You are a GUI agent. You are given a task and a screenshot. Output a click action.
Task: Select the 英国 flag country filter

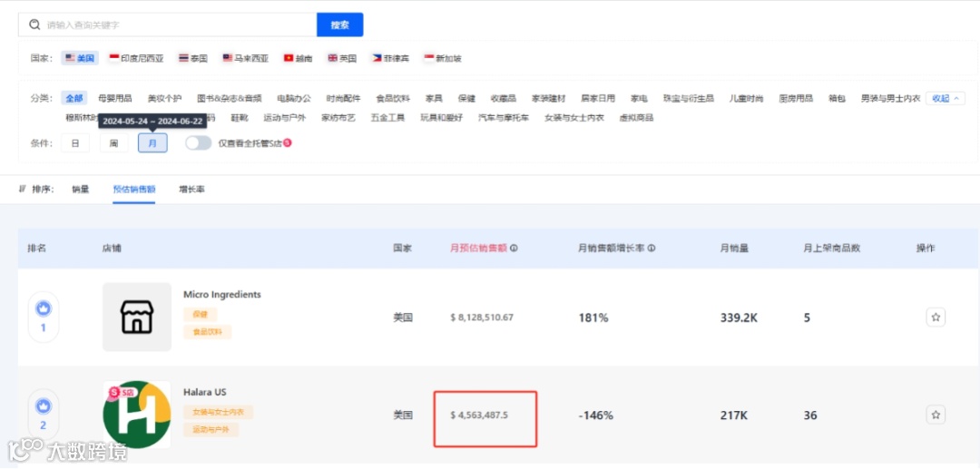click(x=342, y=58)
